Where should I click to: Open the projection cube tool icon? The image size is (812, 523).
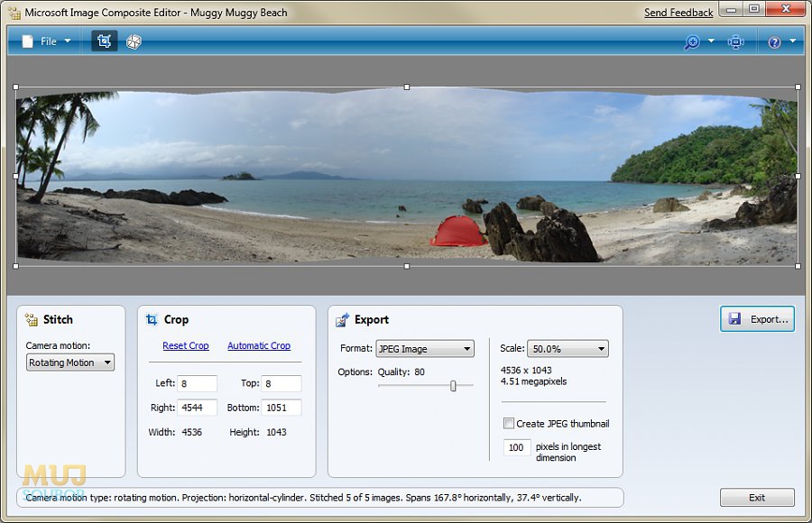134,41
